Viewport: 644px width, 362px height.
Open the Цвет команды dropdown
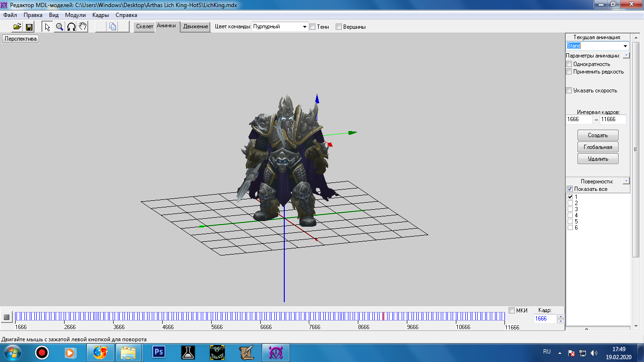(x=305, y=27)
